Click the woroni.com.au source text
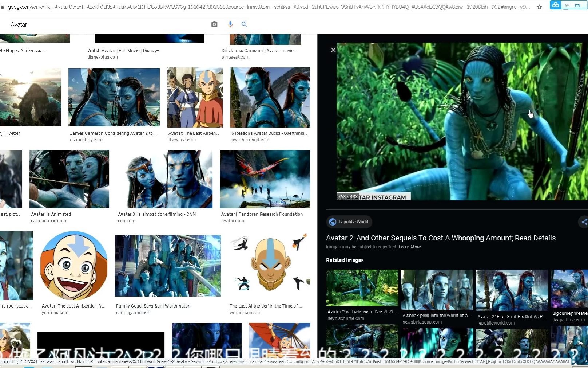 coord(245,313)
